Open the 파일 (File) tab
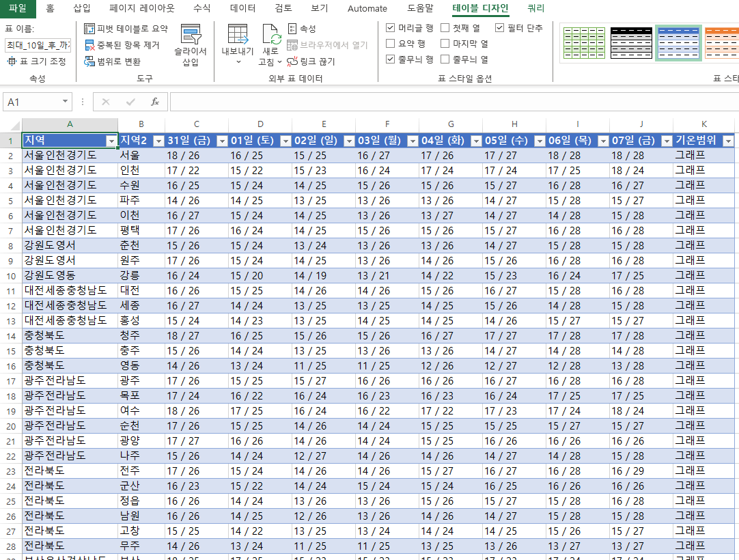The width and height of the screenshot is (739, 560). click(18, 8)
